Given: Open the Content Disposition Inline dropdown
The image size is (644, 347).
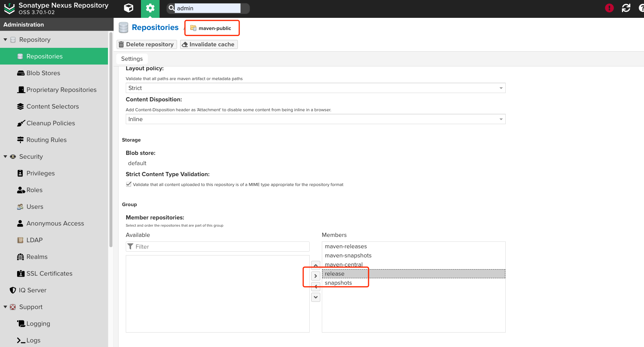Looking at the screenshot, I should (315, 119).
